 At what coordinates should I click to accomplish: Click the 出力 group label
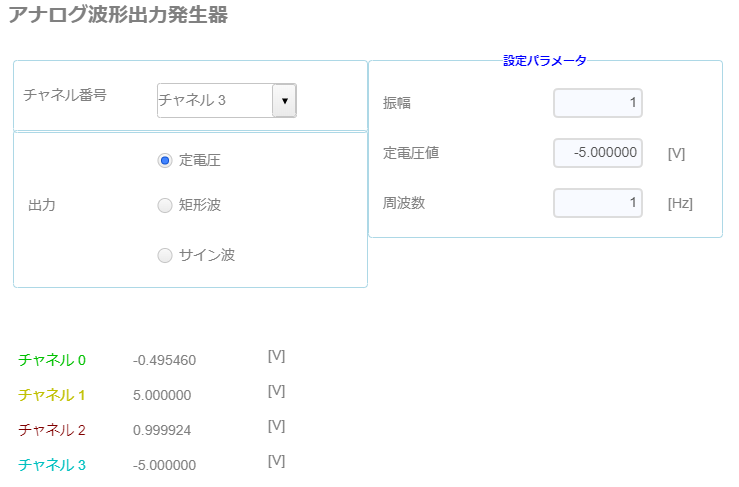pos(42,206)
